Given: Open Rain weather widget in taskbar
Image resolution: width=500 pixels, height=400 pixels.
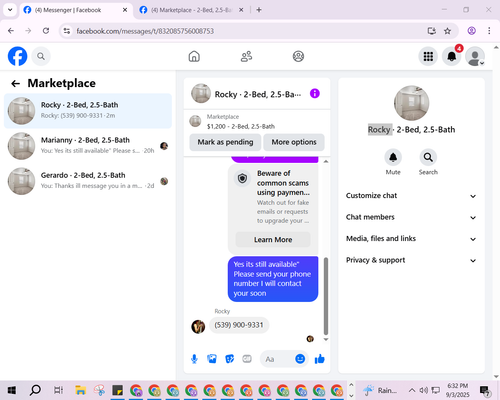Looking at the screenshot, I should click(381, 390).
